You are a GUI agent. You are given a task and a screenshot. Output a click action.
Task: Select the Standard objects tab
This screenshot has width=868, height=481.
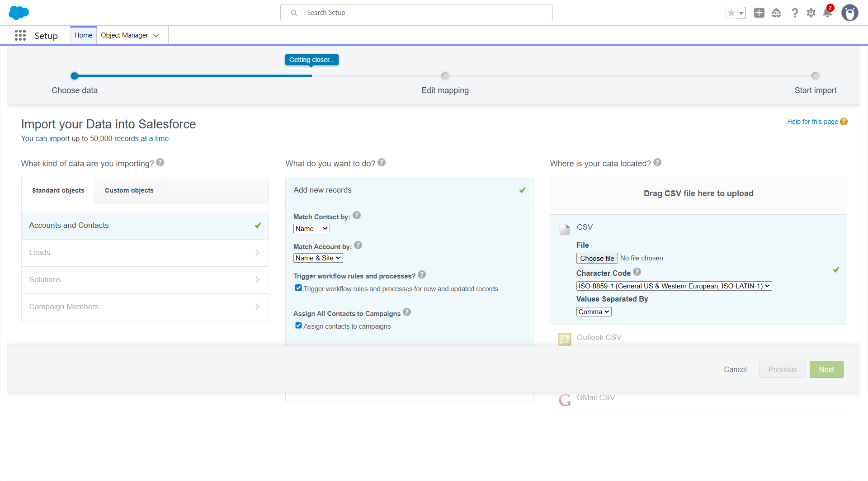pos(58,190)
